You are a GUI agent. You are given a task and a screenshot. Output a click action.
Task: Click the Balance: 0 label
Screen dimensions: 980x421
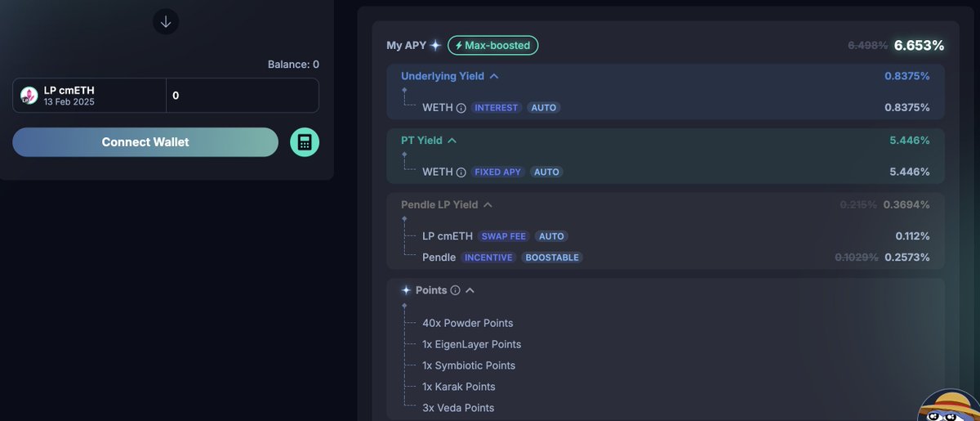[x=293, y=65]
